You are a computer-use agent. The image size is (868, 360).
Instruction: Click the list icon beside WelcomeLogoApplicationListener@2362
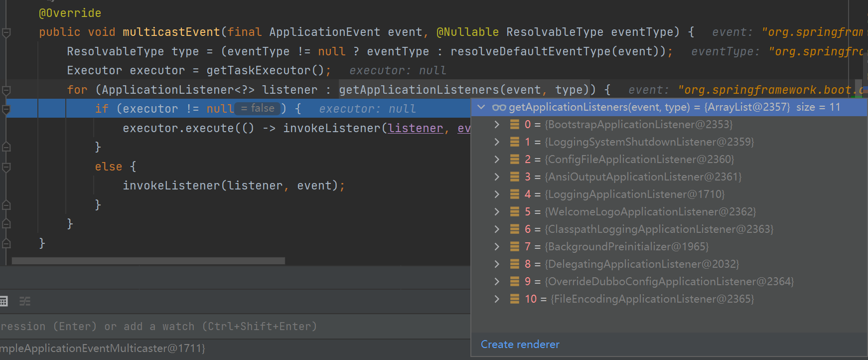[515, 212]
